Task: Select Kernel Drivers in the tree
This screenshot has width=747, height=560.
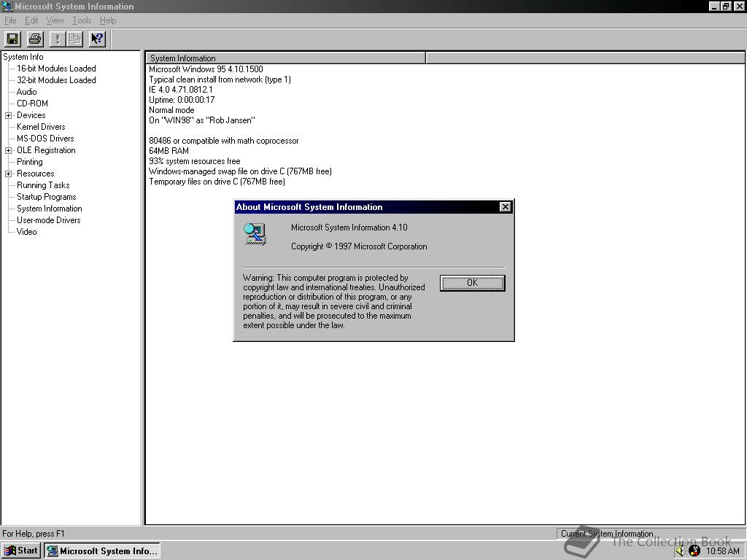Action: coord(41,127)
